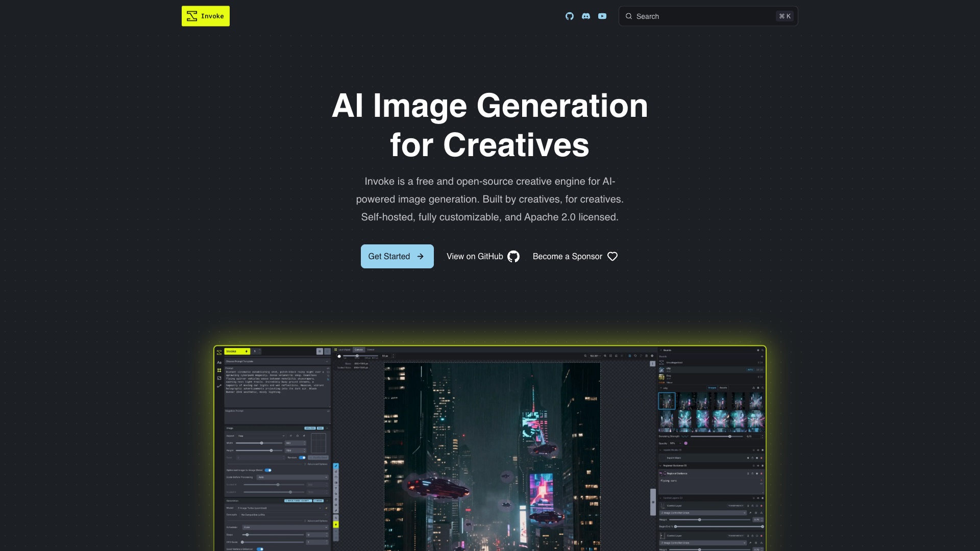Toggle the Random seed switch in preview

302,458
